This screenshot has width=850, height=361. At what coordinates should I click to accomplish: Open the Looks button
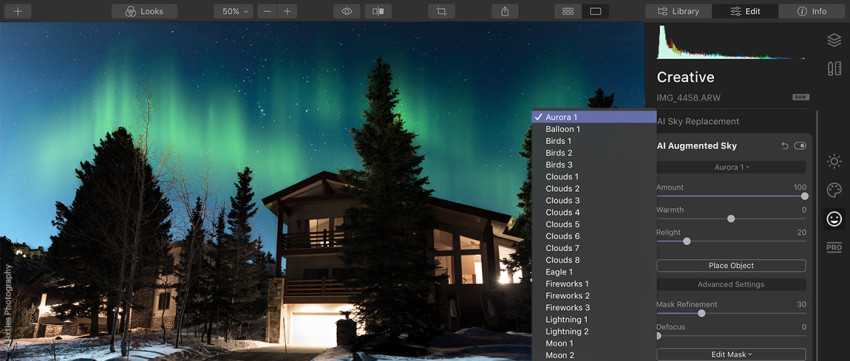click(x=145, y=11)
